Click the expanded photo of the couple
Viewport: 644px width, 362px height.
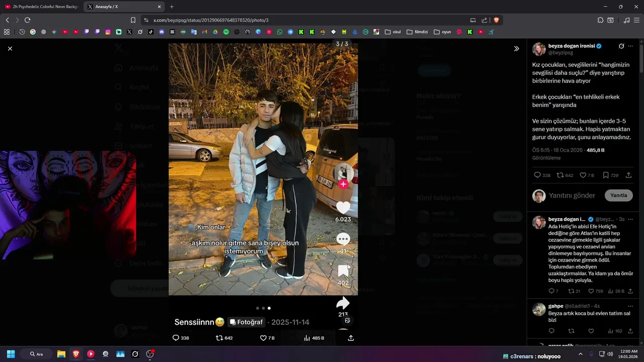coord(263,169)
